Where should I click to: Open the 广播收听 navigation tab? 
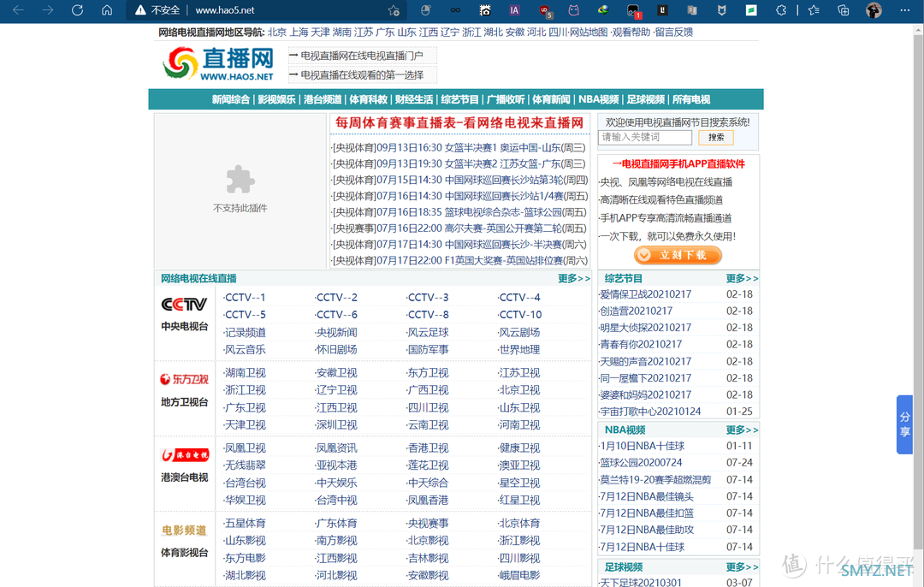(506, 99)
